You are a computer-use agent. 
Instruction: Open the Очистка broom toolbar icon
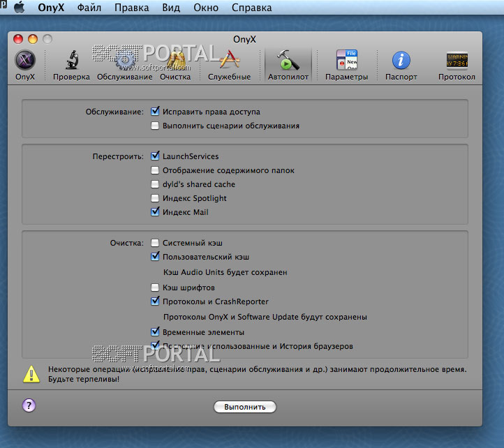tap(175, 65)
